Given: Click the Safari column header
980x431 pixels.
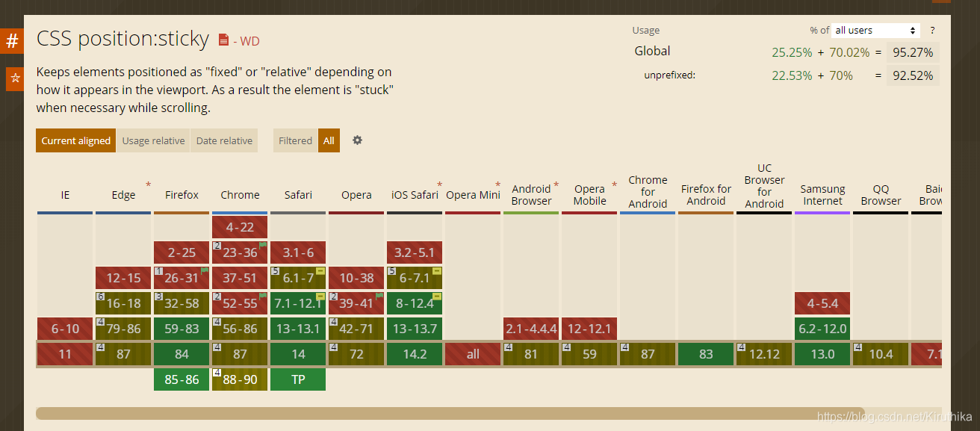Looking at the screenshot, I should click(x=298, y=195).
